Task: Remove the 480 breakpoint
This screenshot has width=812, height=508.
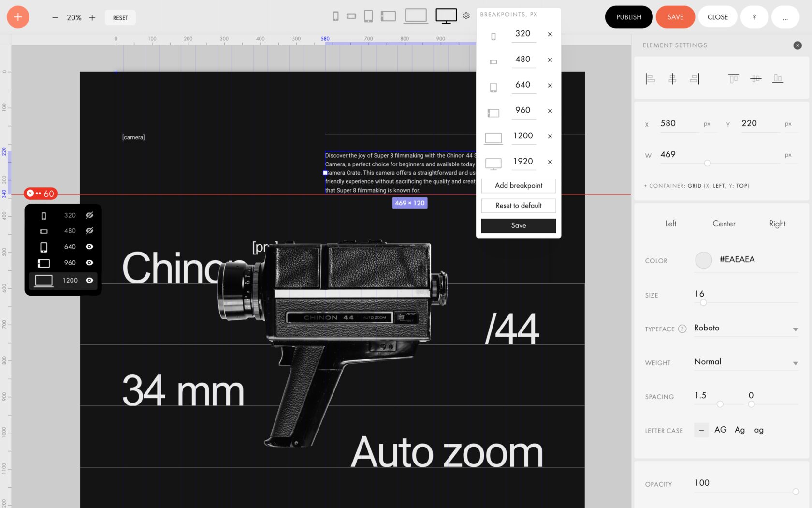Action: tap(550, 60)
